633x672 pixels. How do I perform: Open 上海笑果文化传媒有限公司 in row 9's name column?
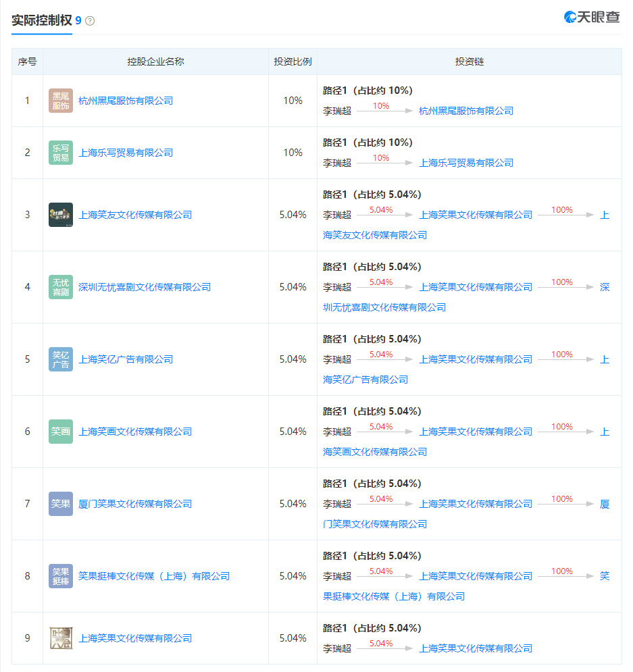[x=135, y=638]
